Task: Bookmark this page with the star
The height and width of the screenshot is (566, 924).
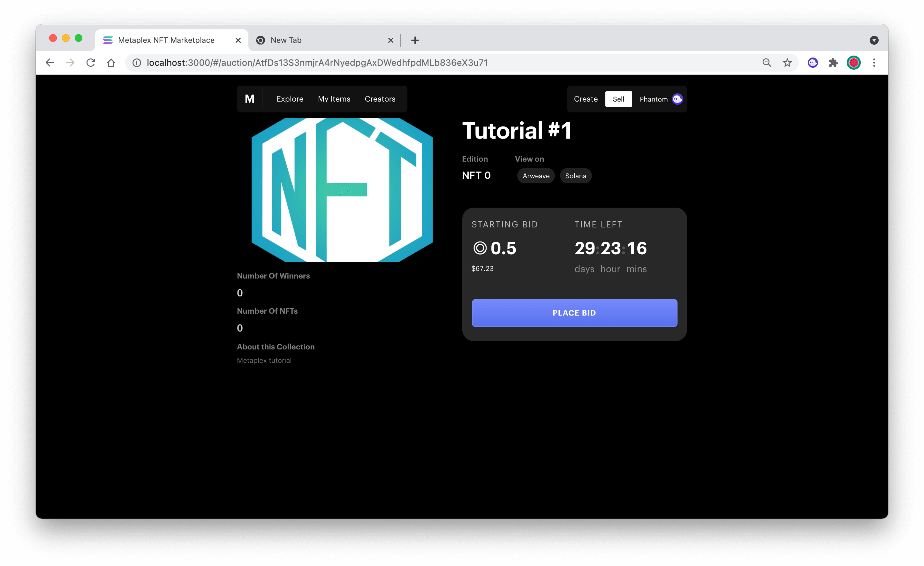Action: [x=787, y=63]
